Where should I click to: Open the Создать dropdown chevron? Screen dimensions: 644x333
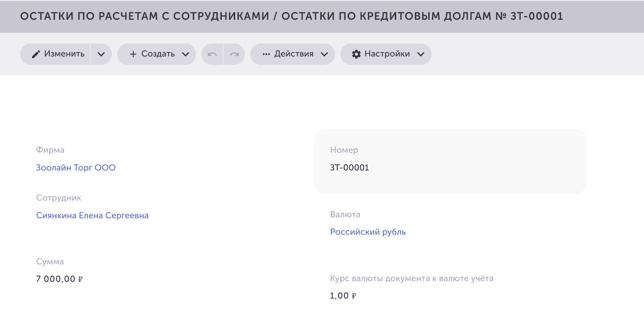point(186,54)
